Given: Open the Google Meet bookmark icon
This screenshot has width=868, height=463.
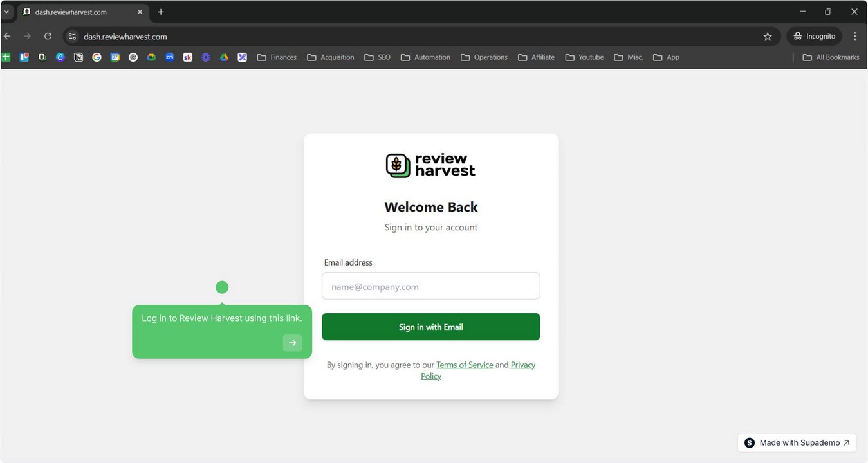Looking at the screenshot, I should tap(151, 57).
